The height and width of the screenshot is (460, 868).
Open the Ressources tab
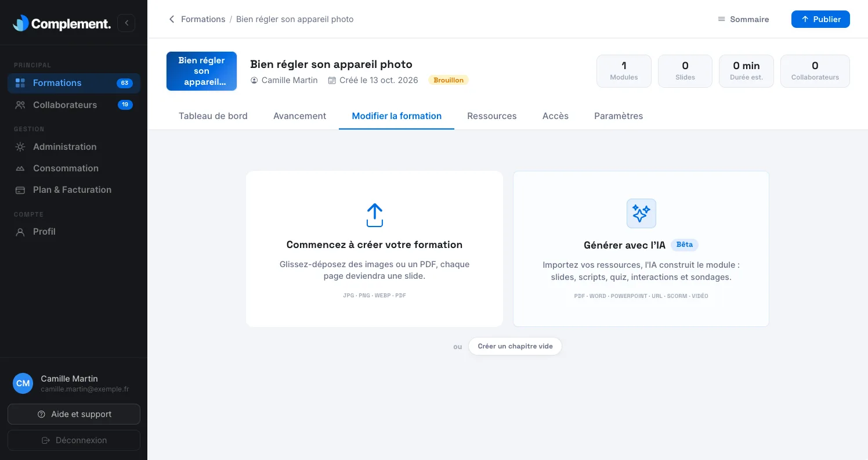tap(492, 116)
